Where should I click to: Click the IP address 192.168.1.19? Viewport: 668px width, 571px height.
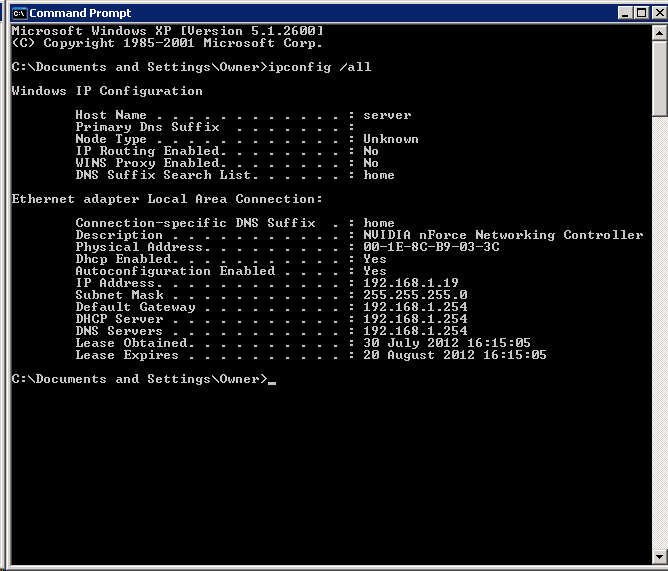pyautogui.click(x=411, y=283)
